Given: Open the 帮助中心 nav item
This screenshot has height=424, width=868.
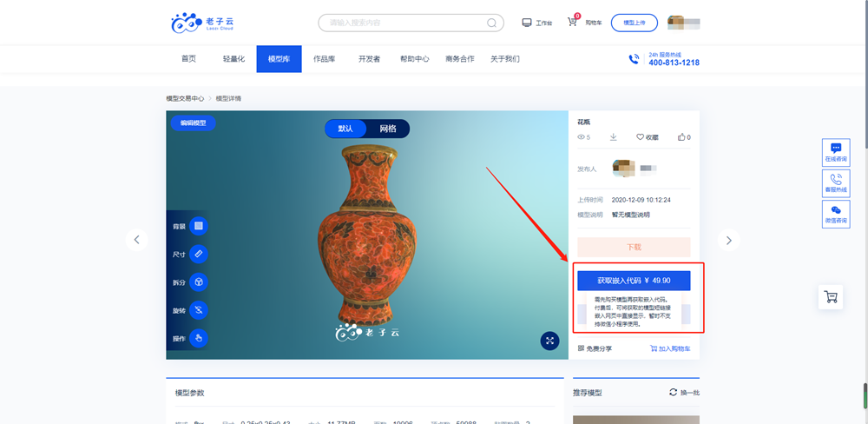Looking at the screenshot, I should coord(415,59).
